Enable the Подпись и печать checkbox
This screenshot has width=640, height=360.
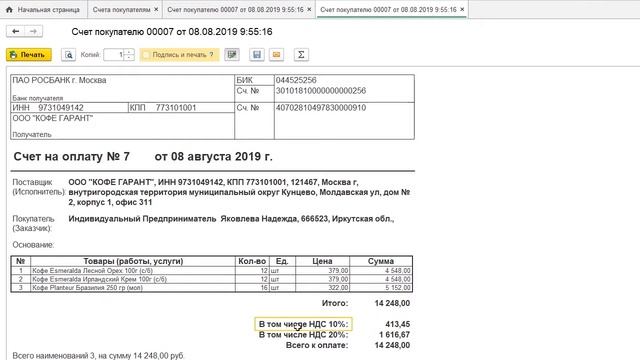pyautogui.click(x=146, y=55)
